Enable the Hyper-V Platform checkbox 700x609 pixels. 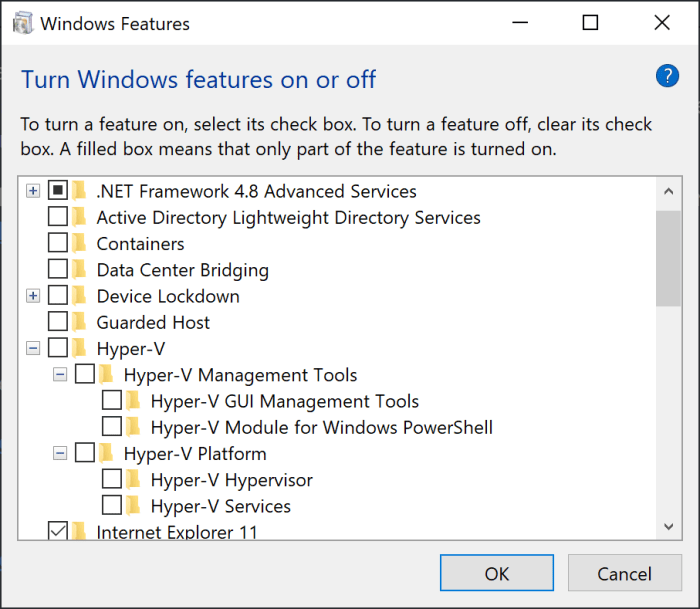click(85, 453)
